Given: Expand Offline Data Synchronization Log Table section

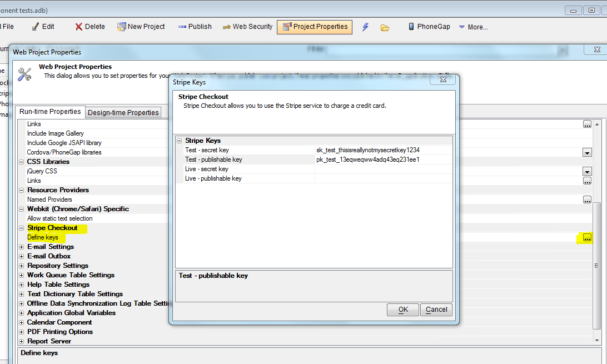Looking at the screenshot, I should coord(22,303).
